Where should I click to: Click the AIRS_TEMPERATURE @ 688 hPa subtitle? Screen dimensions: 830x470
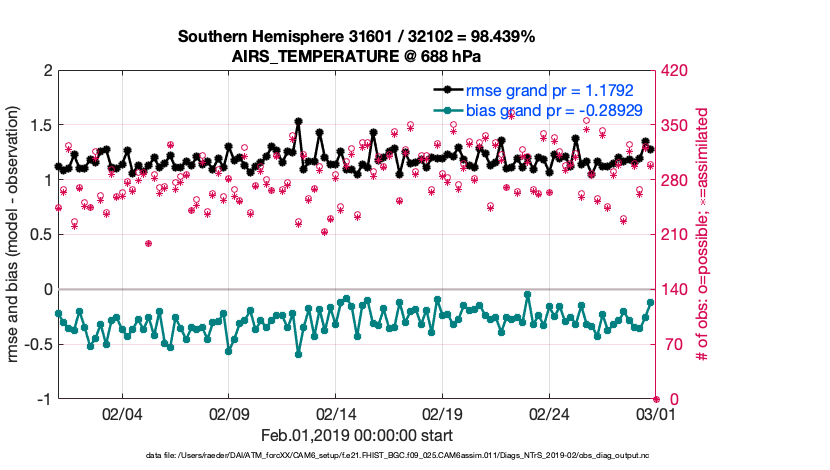[356, 55]
